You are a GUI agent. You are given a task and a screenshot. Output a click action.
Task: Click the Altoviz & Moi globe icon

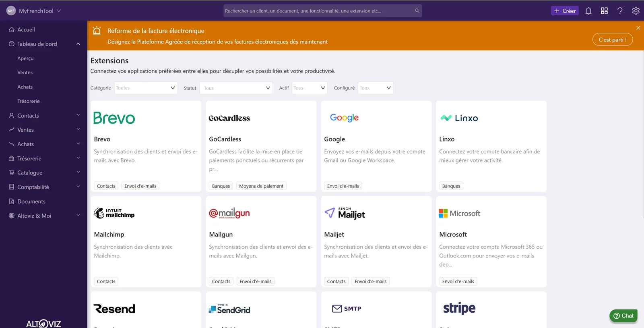click(x=12, y=216)
